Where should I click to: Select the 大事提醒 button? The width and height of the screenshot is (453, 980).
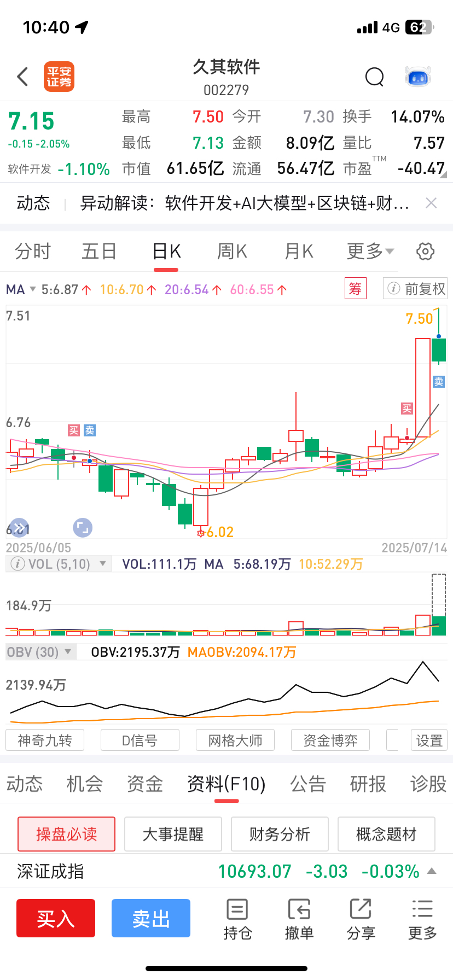(x=173, y=834)
